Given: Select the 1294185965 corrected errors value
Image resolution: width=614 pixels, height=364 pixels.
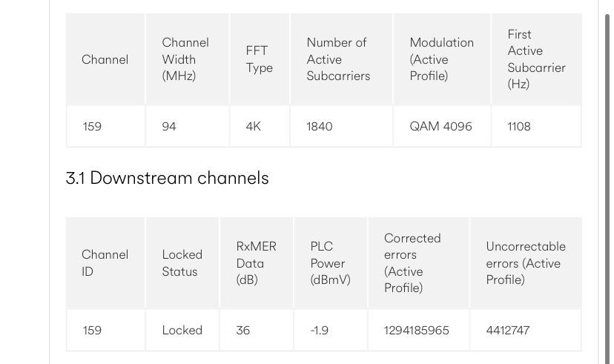Looking at the screenshot, I should [x=416, y=331].
